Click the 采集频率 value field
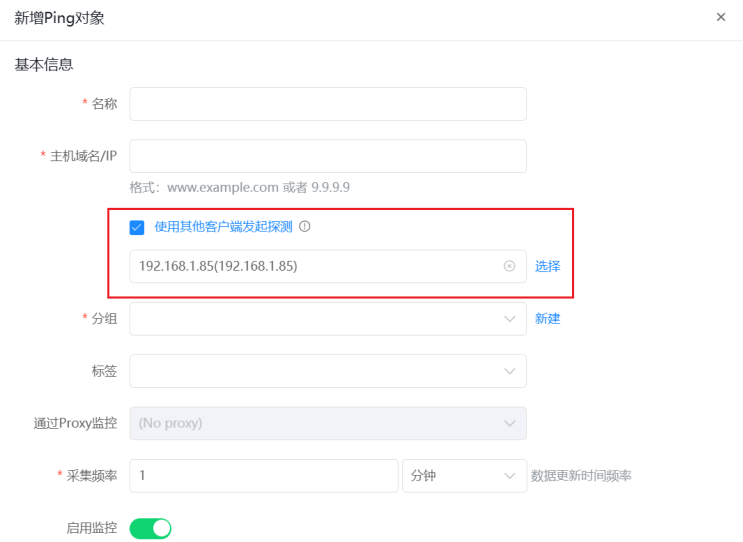This screenshot has height=542, width=743. tap(264, 476)
